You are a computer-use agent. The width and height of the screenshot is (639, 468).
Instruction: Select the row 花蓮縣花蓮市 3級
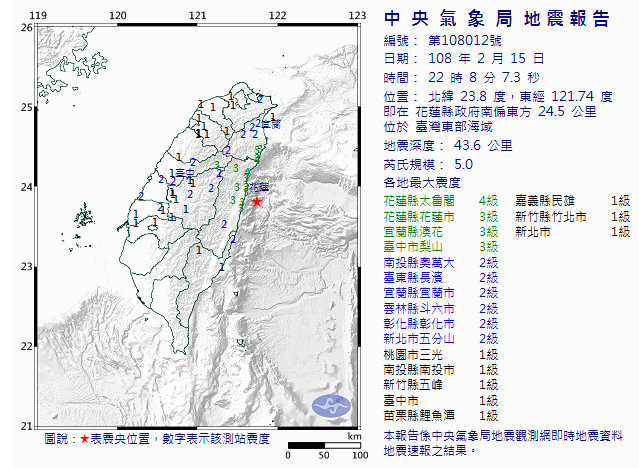coord(441,216)
